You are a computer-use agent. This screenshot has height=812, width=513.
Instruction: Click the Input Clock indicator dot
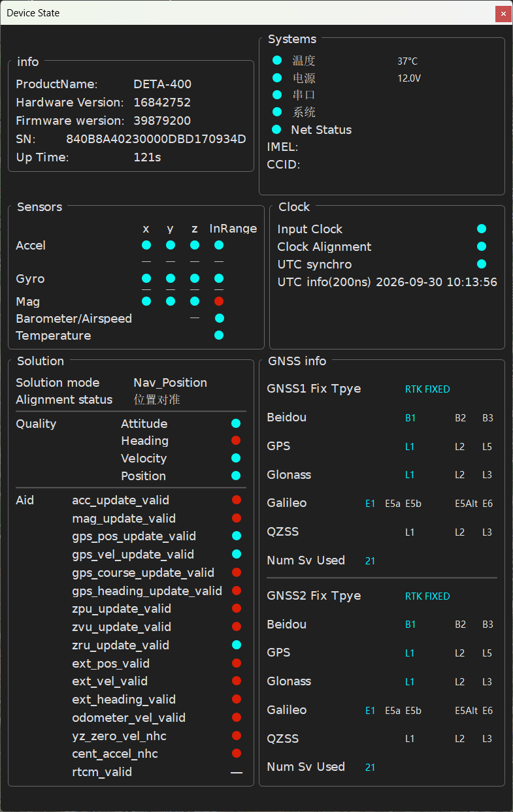(482, 229)
